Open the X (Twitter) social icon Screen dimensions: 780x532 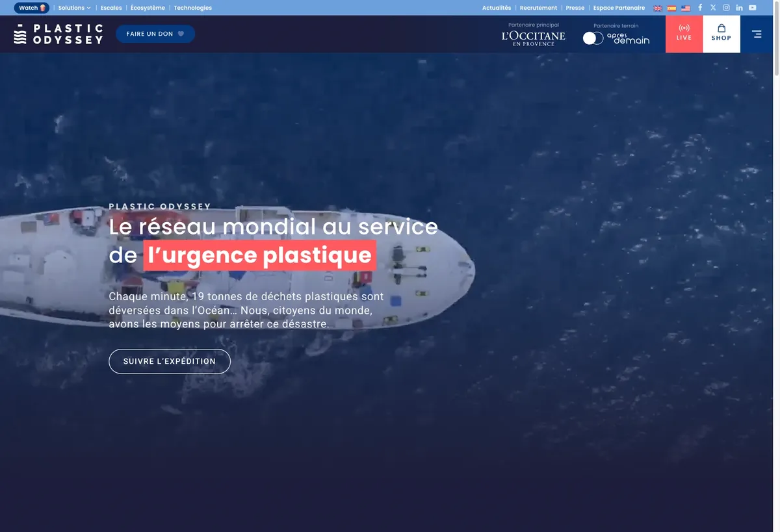[x=713, y=8]
